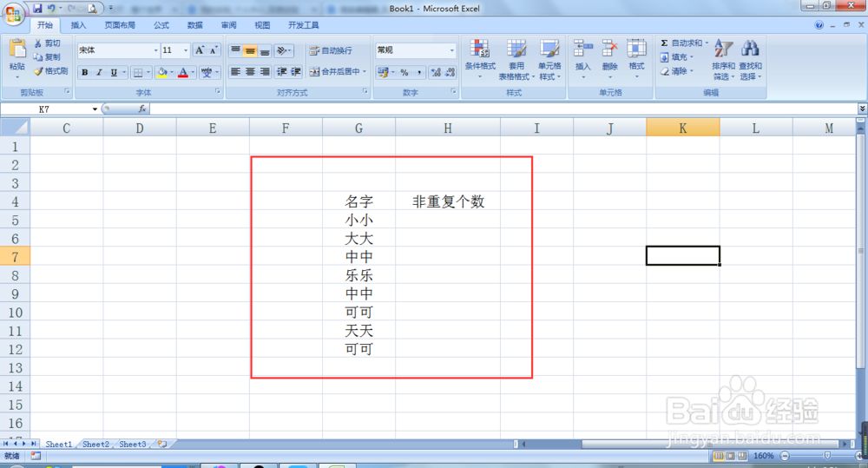
Task: Open Format as Table (套用表格格式)
Action: [x=516, y=59]
